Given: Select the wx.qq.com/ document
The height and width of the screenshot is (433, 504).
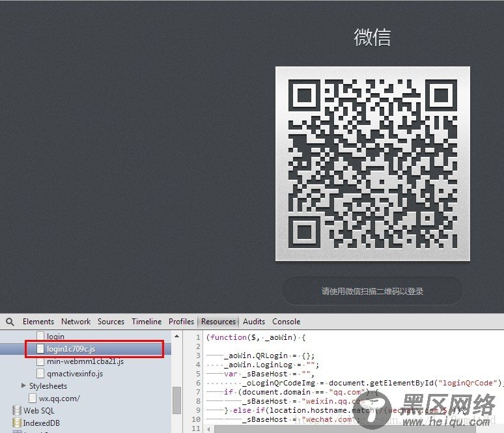Looking at the screenshot, I should pyautogui.click(x=59, y=398).
